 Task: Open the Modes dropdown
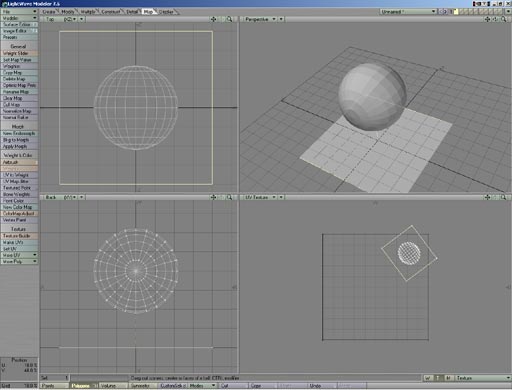point(202,386)
